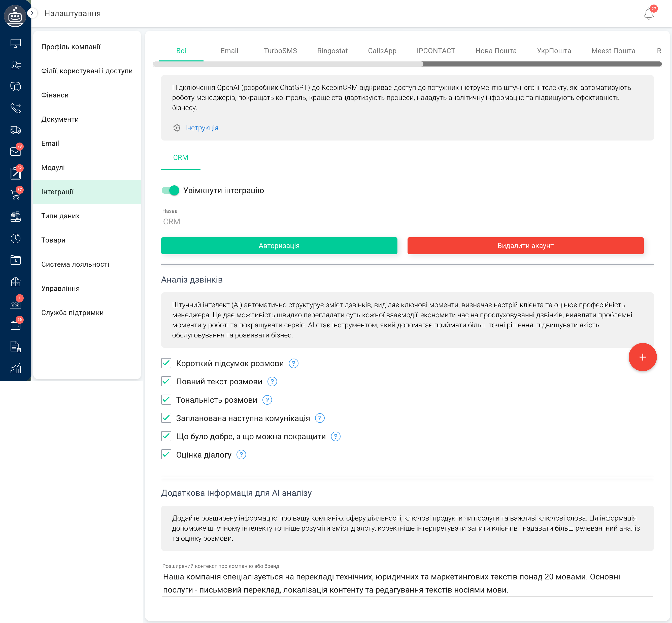The width and height of the screenshot is (672, 623).
Task: Open the calls icon in the sidebar
Action: pos(16,108)
